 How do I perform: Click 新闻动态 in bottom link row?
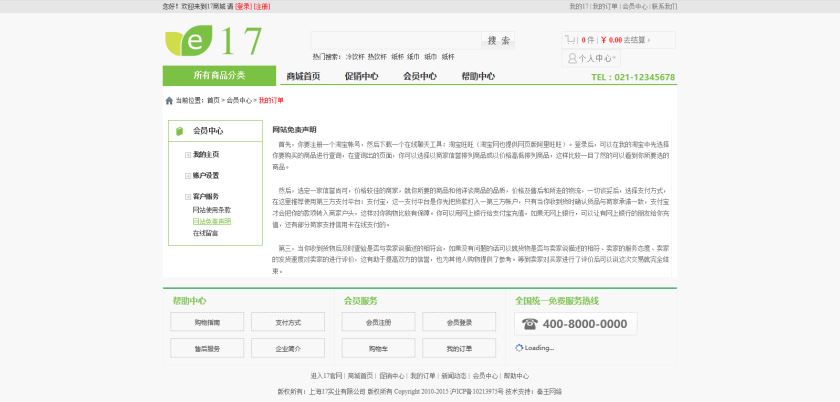pyautogui.click(x=454, y=376)
